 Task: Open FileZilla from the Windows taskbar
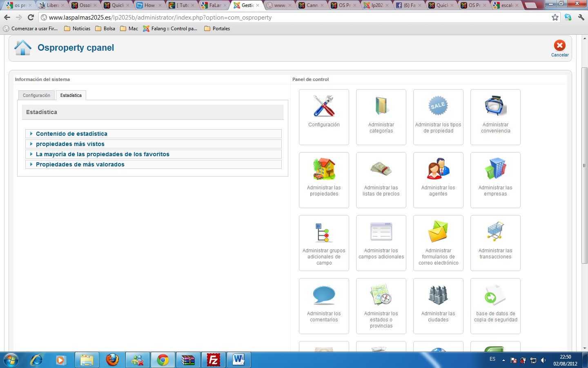click(213, 360)
